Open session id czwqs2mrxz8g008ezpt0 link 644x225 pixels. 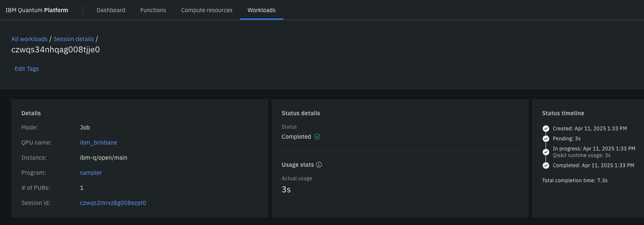113,203
